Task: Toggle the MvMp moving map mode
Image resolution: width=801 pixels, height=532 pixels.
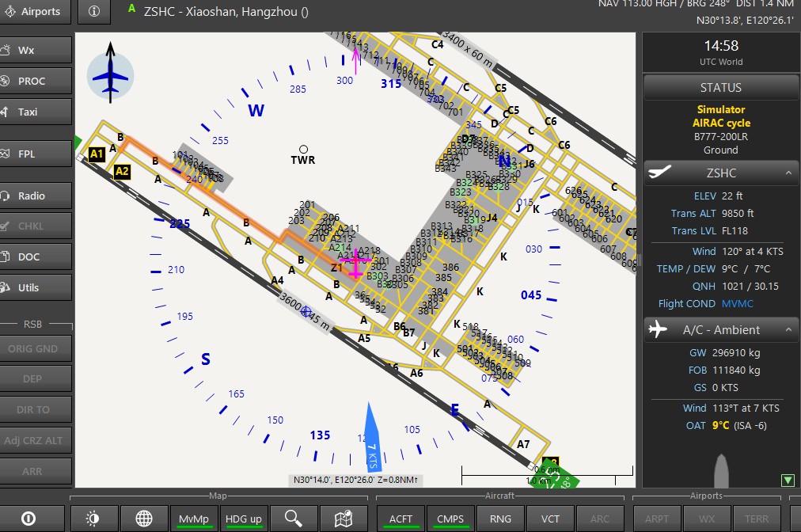Action: 194,519
